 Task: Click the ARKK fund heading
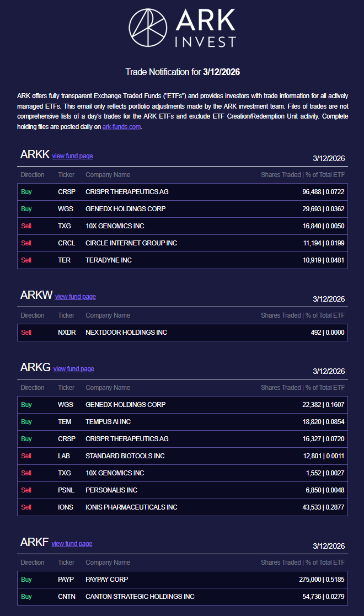(35, 154)
